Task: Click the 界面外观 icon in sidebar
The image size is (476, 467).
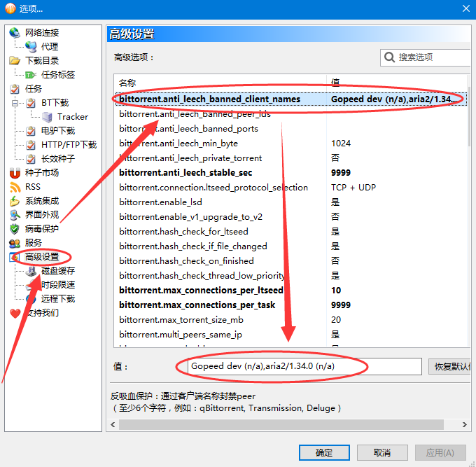Action: pos(15,215)
